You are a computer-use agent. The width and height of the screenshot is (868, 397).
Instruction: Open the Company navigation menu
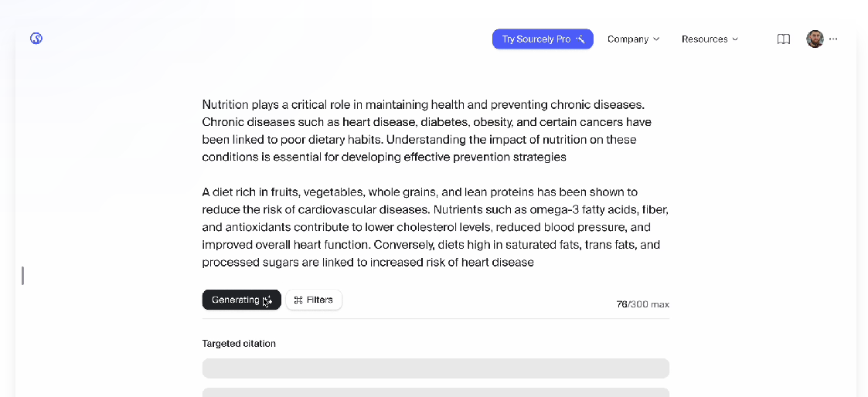coord(628,39)
